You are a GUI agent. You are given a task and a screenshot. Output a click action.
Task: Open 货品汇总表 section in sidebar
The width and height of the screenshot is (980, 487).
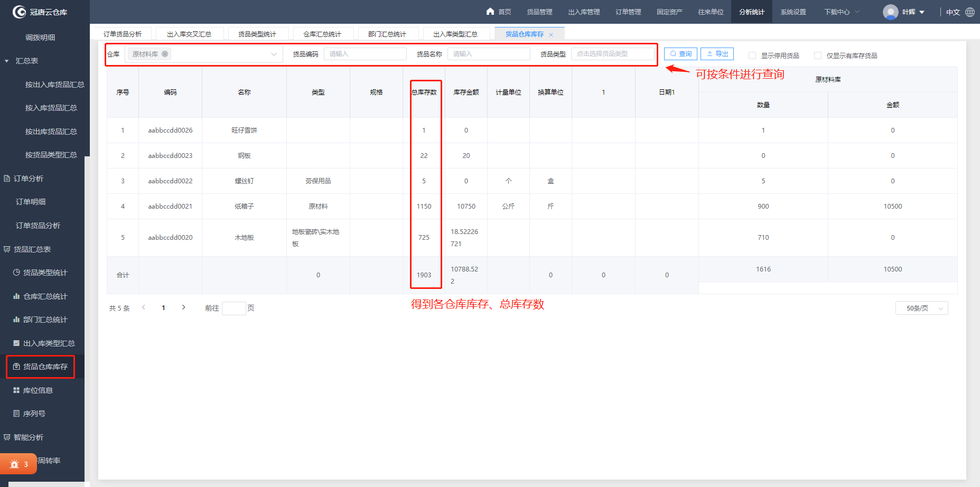pyautogui.click(x=27, y=249)
